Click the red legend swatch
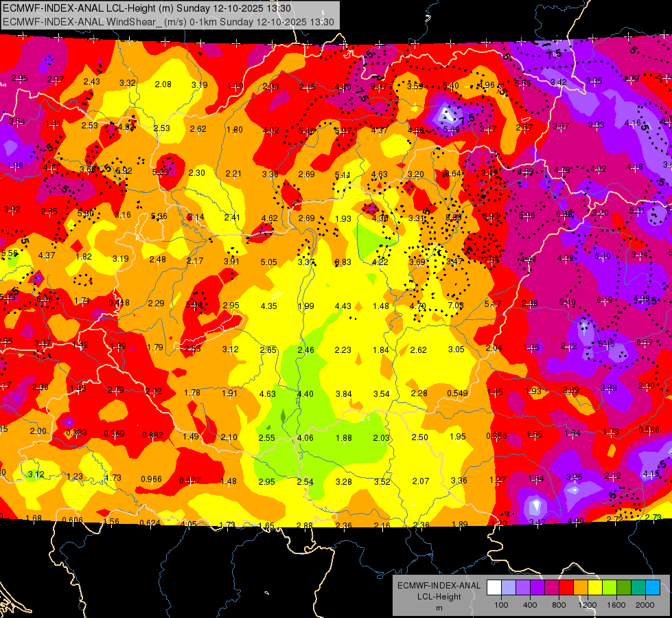The height and width of the screenshot is (618, 672). point(566,587)
